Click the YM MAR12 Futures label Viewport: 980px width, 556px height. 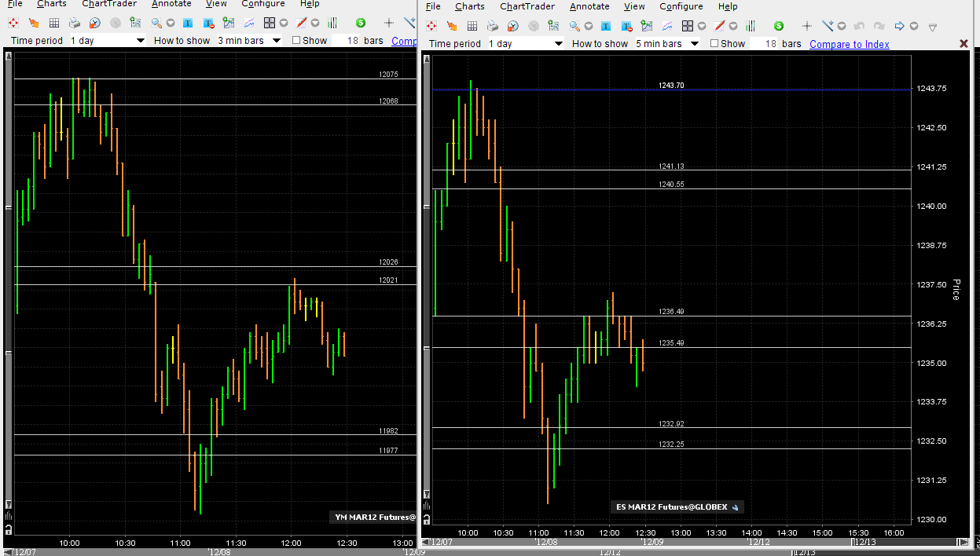(374, 517)
